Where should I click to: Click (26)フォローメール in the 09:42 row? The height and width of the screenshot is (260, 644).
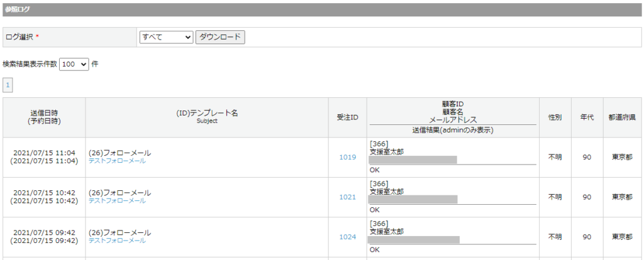(x=120, y=232)
